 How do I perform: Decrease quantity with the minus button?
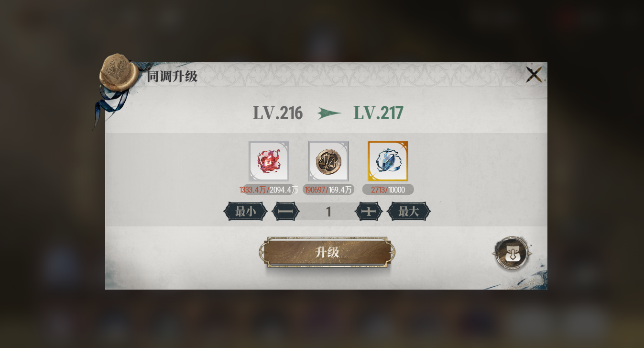click(x=285, y=211)
